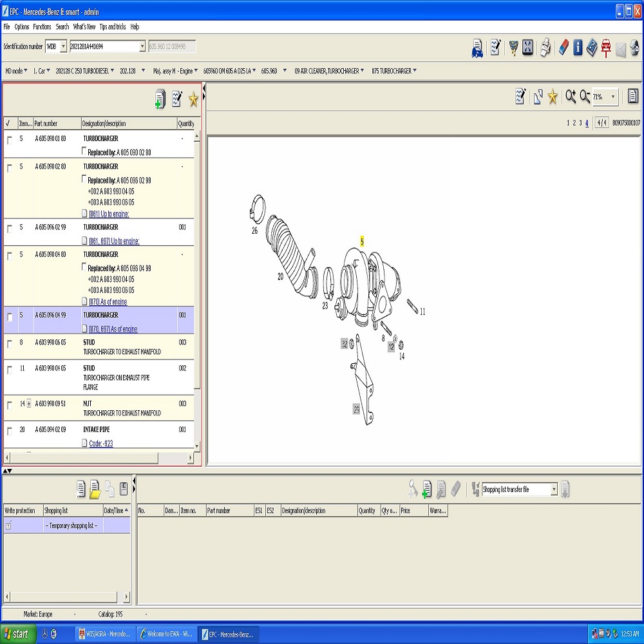Click the vehicle data card icon

[477, 48]
